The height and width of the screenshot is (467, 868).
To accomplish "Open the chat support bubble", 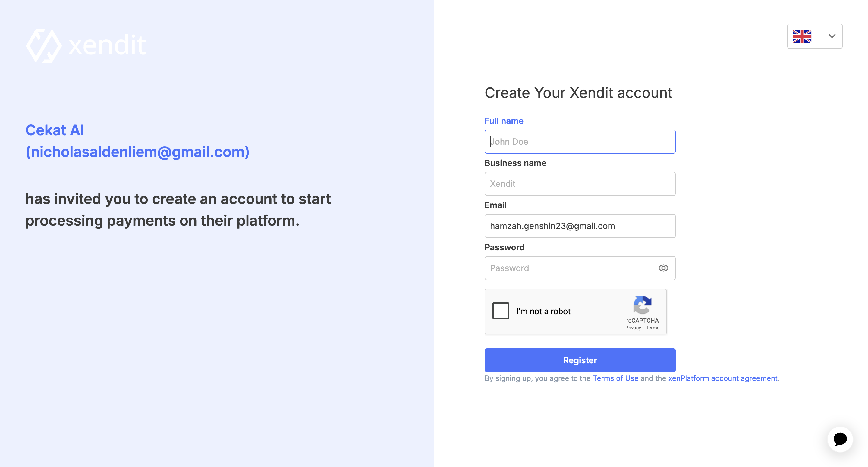I will [840, 439].
